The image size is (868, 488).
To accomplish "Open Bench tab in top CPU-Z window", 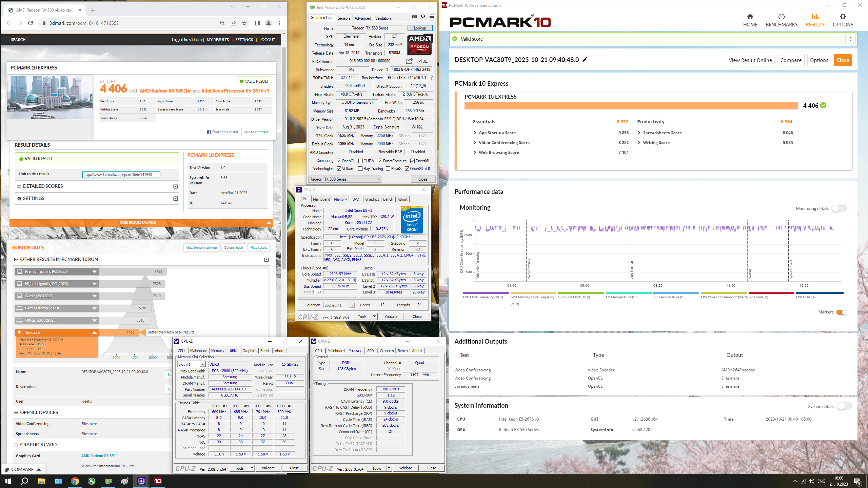I will (388, 199).
